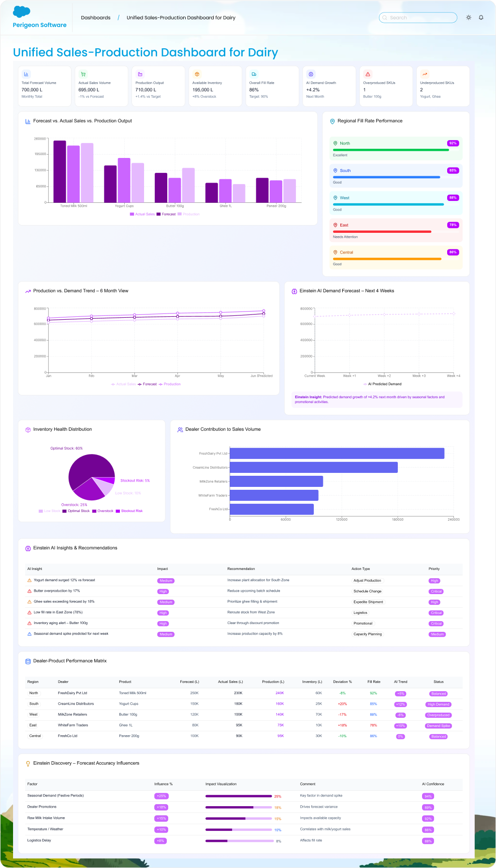Click the Actual Sales Volume cart icon
This screenshot has height=868, width=496.
(83, 74)
